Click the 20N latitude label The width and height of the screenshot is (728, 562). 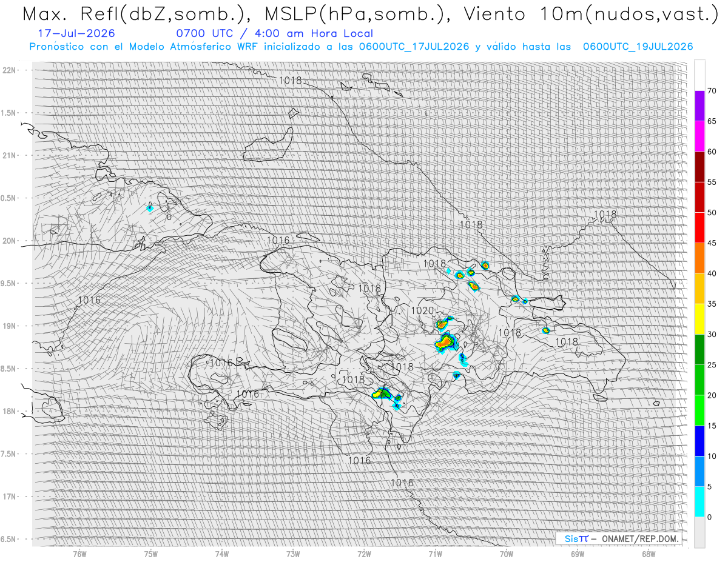[x=10, y=241]
